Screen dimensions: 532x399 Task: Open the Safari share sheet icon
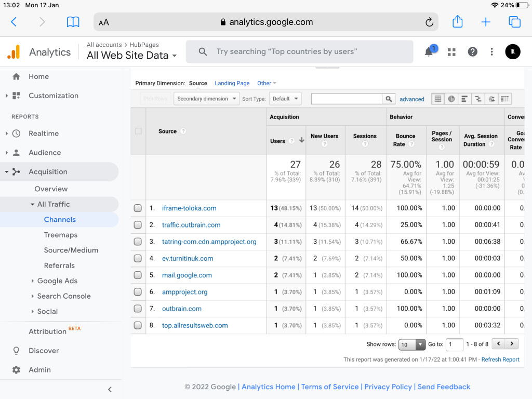pyautogui.click(x=458, y=21)
